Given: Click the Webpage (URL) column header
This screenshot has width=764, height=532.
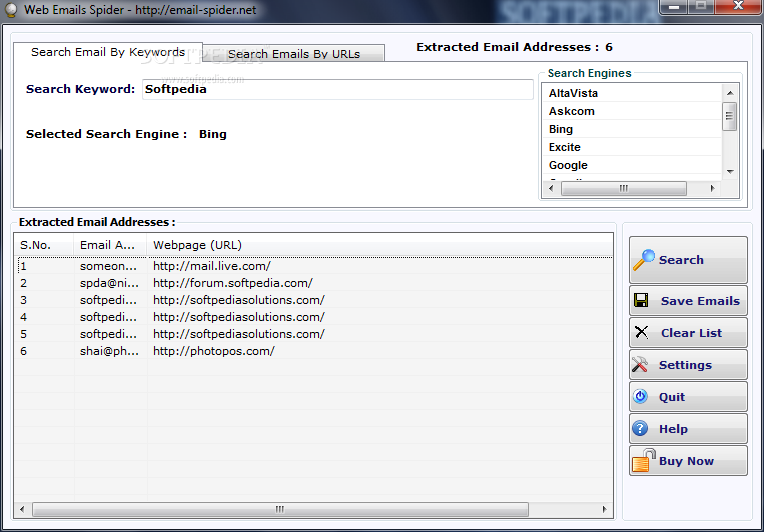Looking at the screenshot, I should [380, 245].
